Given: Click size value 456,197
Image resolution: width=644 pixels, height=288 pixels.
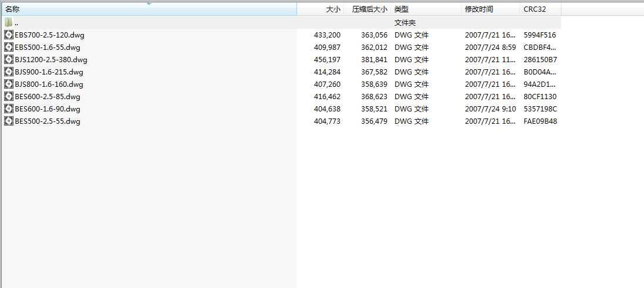Looking at the screenshot, I should coord(327,59).
